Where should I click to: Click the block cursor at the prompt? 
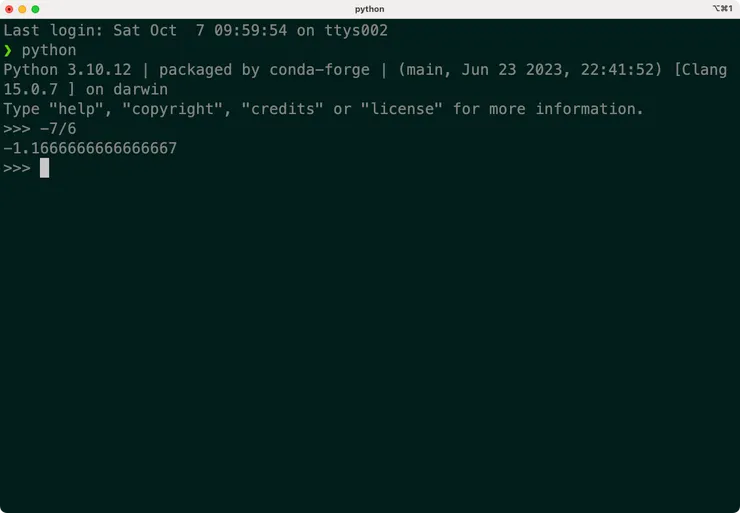44,168
